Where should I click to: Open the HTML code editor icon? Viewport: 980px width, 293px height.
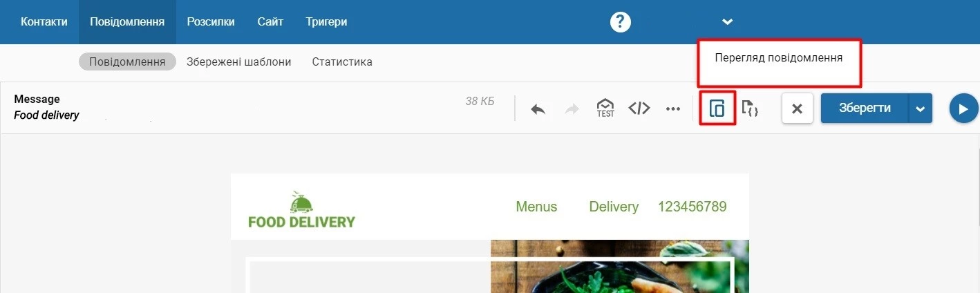(639, 108)
